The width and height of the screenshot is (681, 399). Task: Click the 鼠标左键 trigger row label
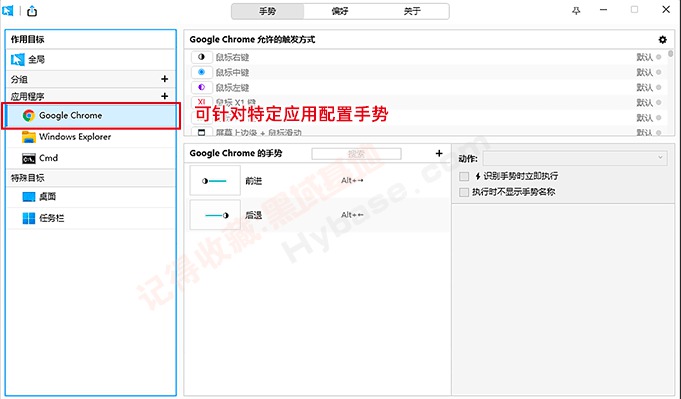click(232, 88)
